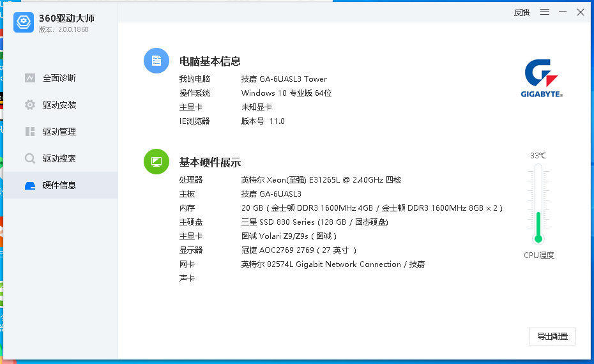Click the 技嘉 GA-6UASL3 Tower value
Screen dimensions: 594x364
point(284,79)
